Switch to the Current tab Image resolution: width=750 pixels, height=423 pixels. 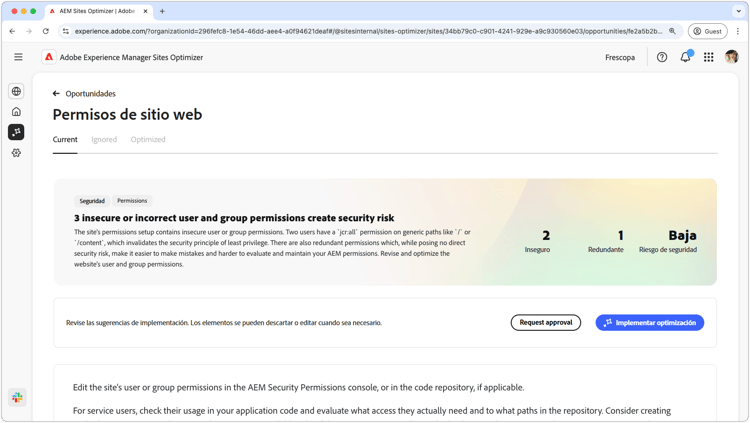(65, 139)
